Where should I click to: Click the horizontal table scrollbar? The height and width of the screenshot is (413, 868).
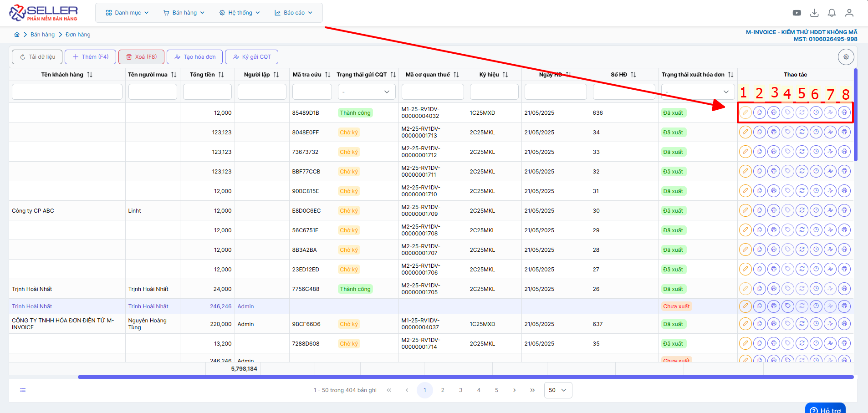click(x=465, y=377)
